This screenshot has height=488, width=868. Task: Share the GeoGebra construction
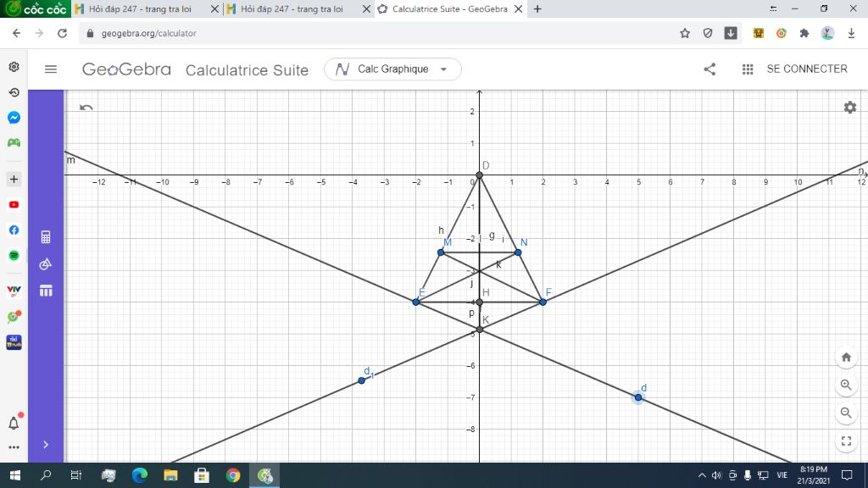coord(709,69)
